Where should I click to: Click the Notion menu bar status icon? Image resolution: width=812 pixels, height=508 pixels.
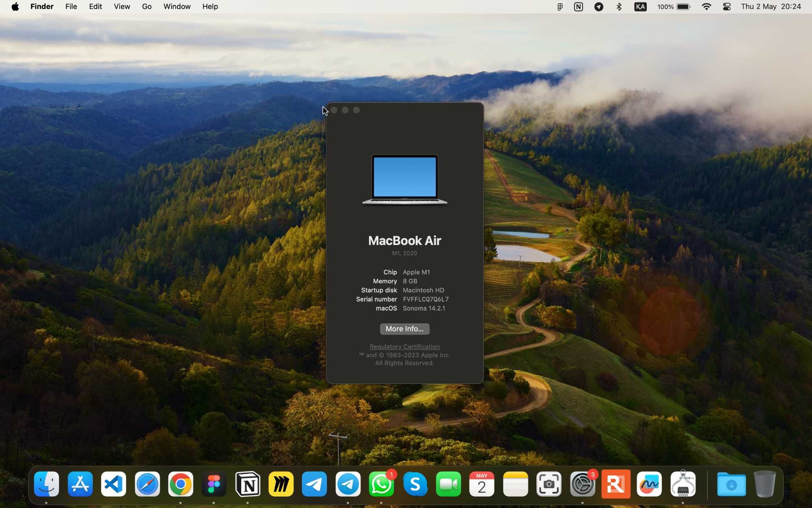[x=579, y=7]
